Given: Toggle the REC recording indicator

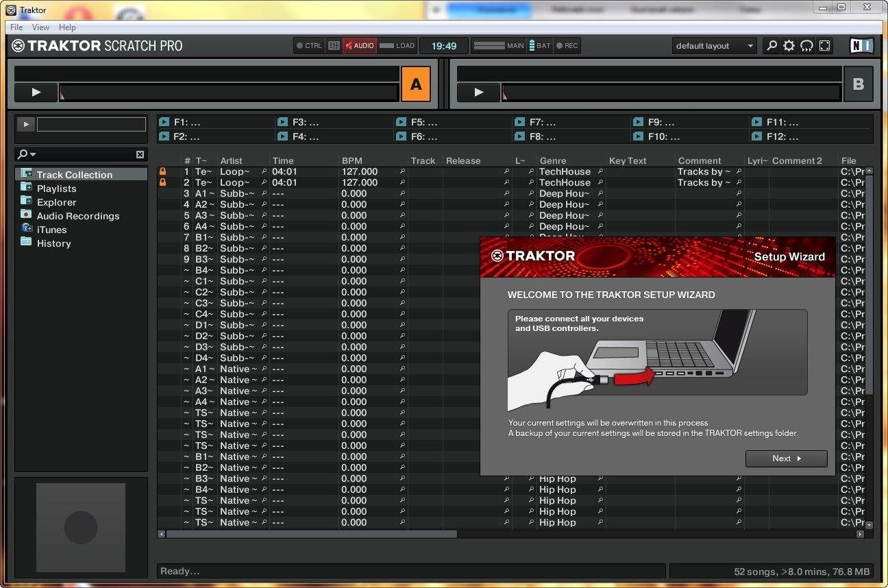Looking at the screenshot, I should point(567,46).
